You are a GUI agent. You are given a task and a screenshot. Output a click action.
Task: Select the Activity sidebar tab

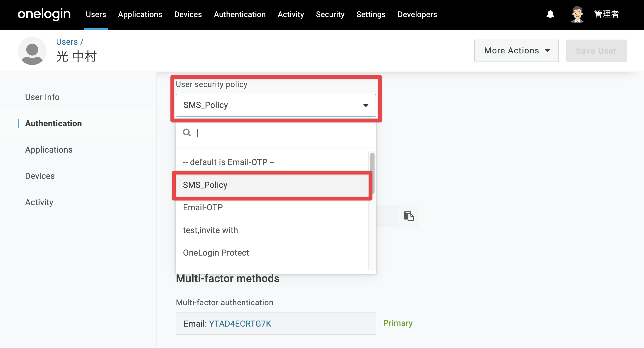point(39,202)
